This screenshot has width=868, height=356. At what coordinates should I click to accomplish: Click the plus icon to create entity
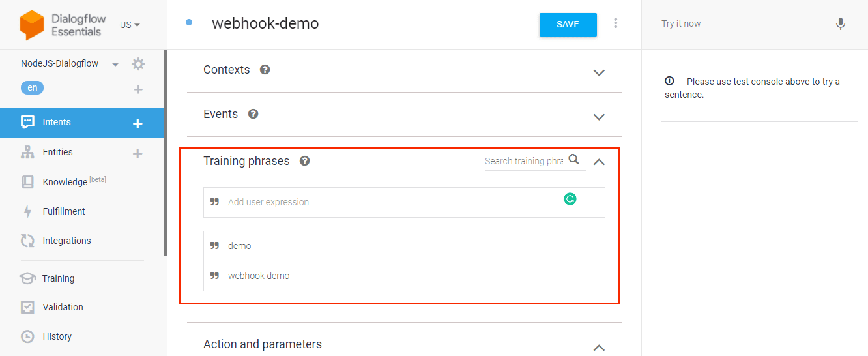[137, 153]
